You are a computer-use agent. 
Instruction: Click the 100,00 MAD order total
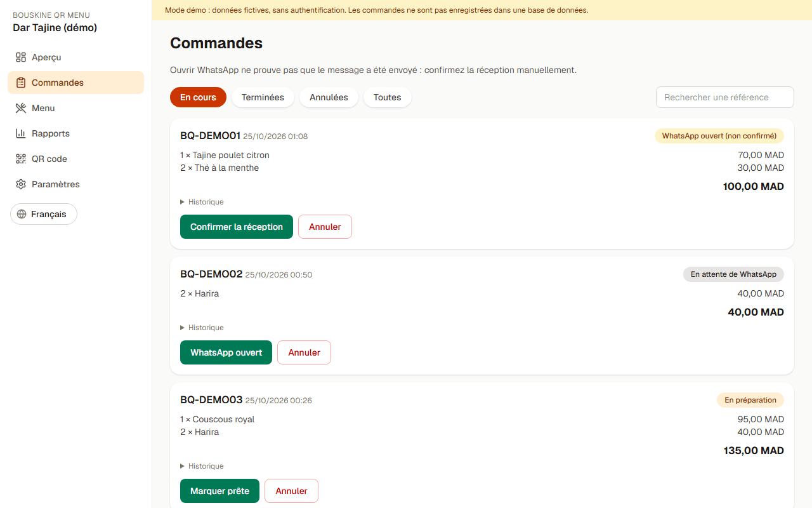coord(754,187)
